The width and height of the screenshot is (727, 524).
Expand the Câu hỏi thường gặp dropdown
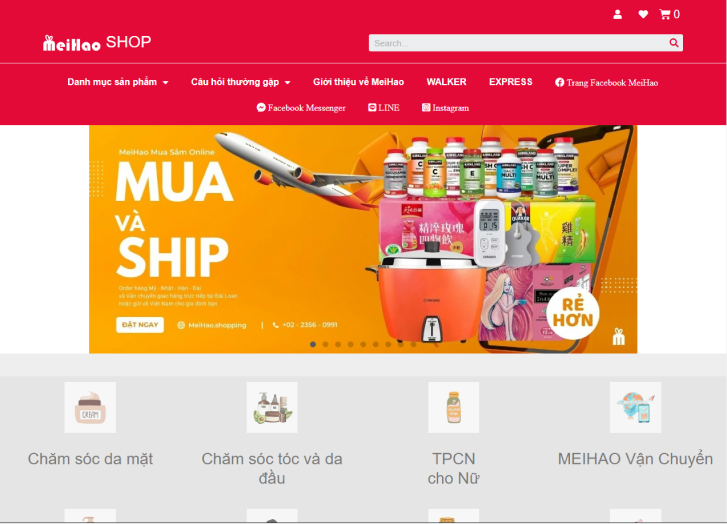[x=241, y=82]
